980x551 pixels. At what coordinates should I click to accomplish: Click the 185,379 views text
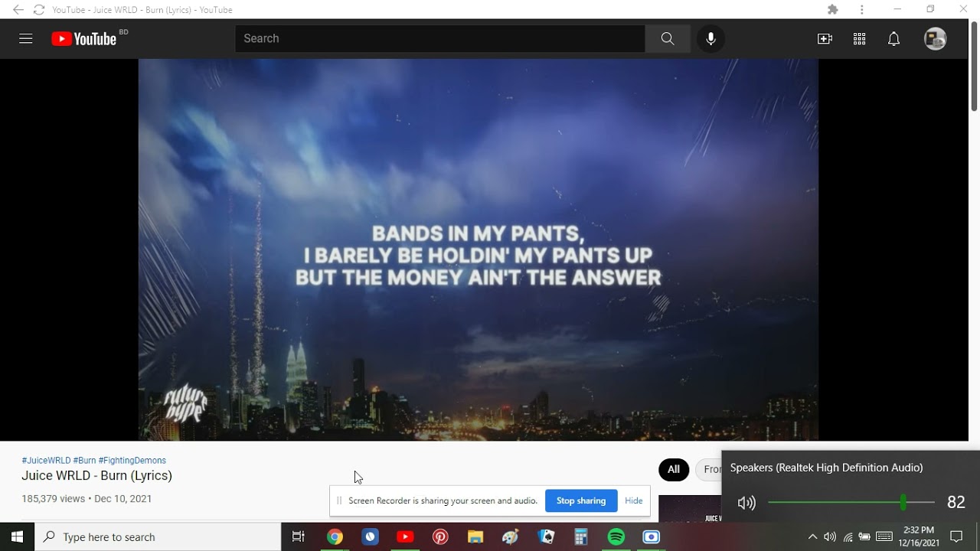click(x=53, y=498)
